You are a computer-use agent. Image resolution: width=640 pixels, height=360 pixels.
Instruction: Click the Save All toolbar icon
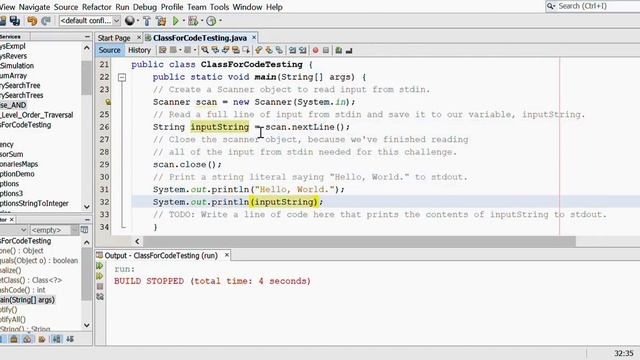[x=15, y=20]
